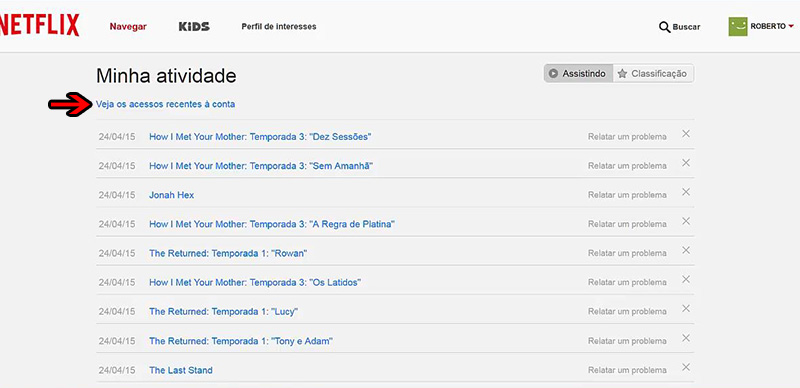This screenshot has height=388, width=800.
Task: Switch to the Assistindo view
Action: point(578,74)
